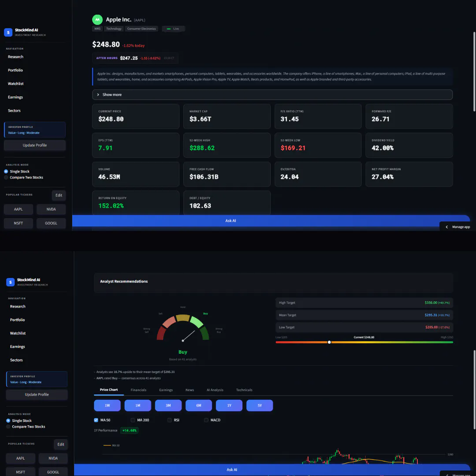Click Edit tickers button beside Apple overview
This screenshot has width=476, height=476.
pyautogui.click(x=59, y=196)
